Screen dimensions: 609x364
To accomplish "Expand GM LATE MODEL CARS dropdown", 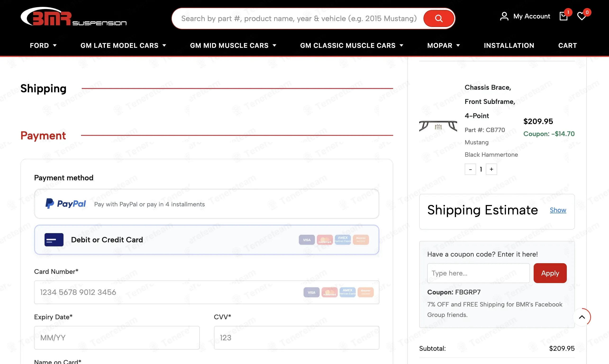I will [x=123, y=45].
